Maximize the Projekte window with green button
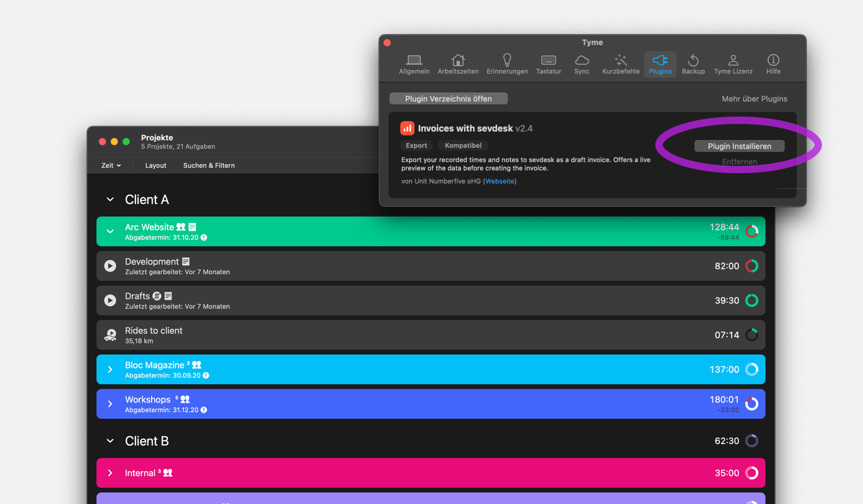Screen dimensions: 863x504 click(x=126, y=142)
